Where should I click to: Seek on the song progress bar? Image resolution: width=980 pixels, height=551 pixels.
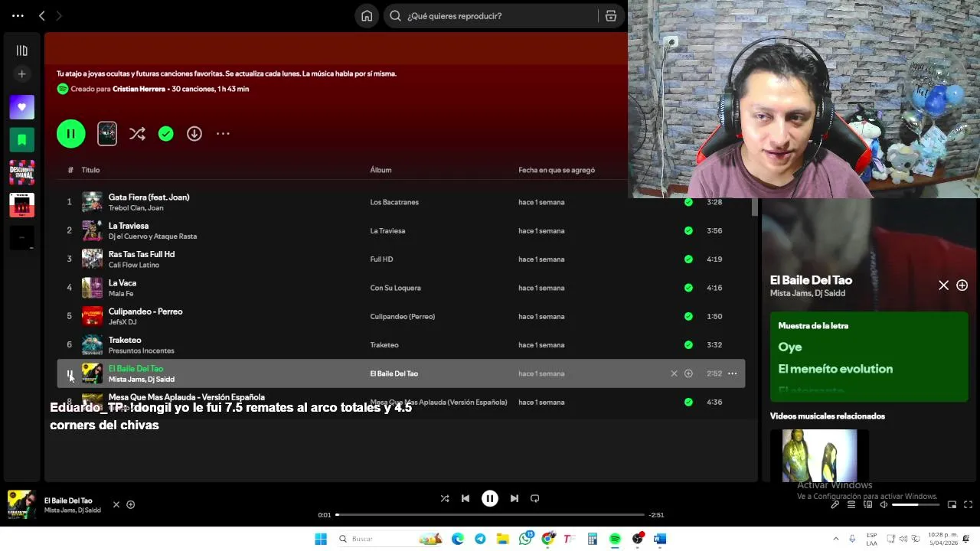(x=490, y=515)
